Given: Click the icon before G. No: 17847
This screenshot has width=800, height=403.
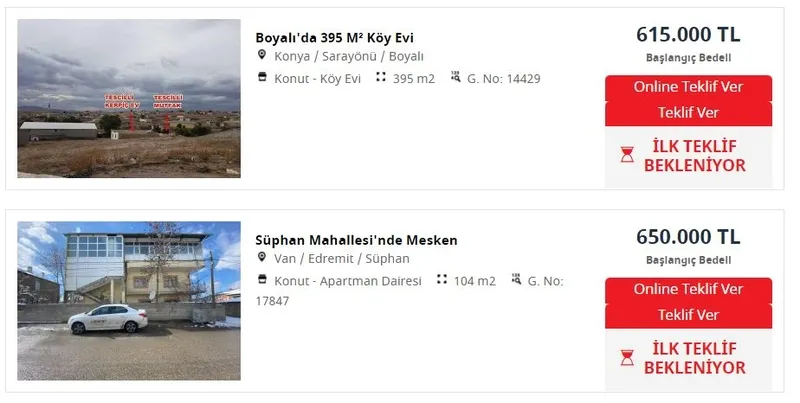Looking at the screenshot, I should 517,280.
